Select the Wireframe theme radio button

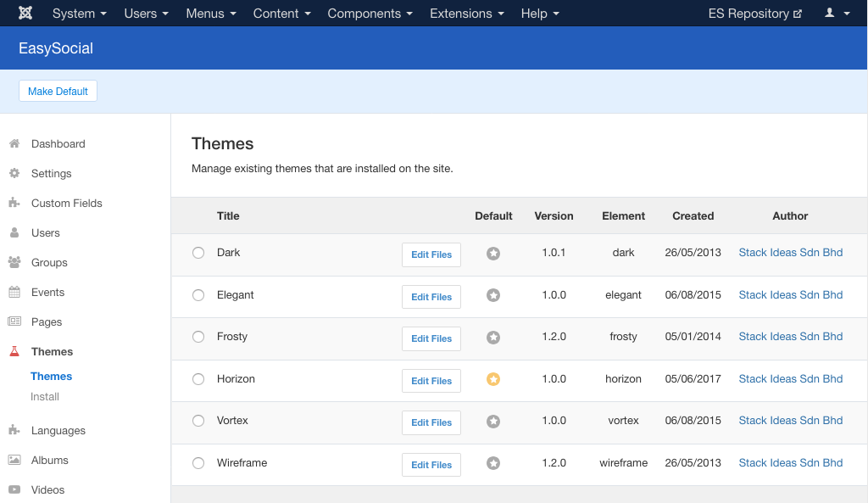pos(198,462)
